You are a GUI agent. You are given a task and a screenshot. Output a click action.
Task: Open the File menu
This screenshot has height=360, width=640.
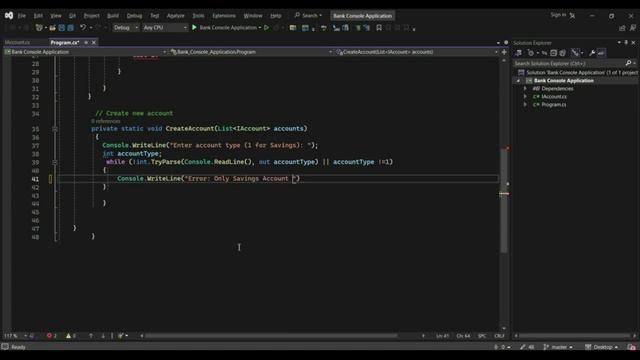[x=22, y=16]
